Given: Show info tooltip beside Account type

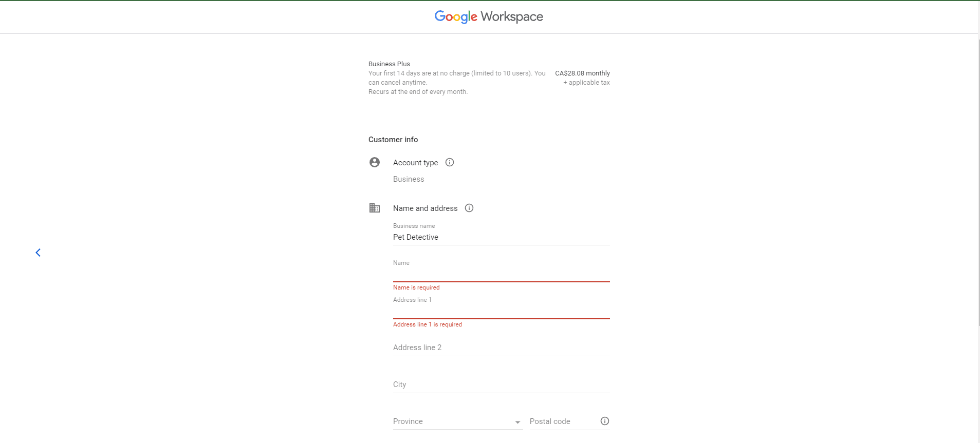Looking at the screenshot, I should point(450,162).
